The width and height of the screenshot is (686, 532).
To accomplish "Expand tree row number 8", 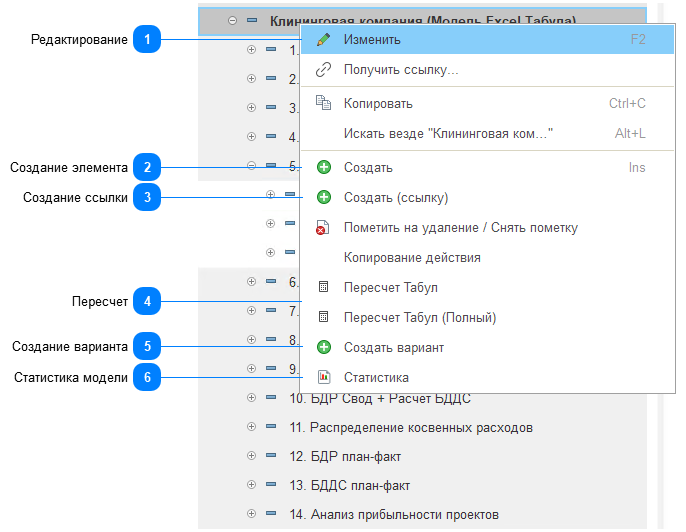I will 251,339.
